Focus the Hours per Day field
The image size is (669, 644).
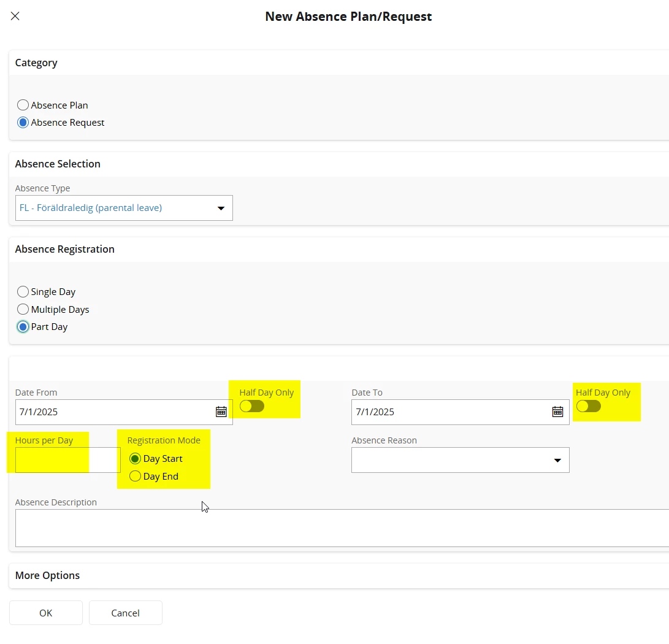(68, 460)
